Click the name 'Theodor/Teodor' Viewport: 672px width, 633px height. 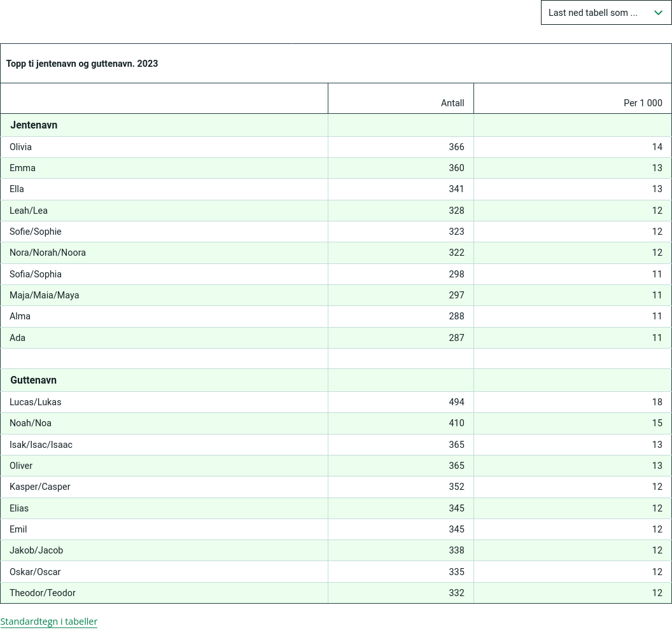click(x=43, y=593)
